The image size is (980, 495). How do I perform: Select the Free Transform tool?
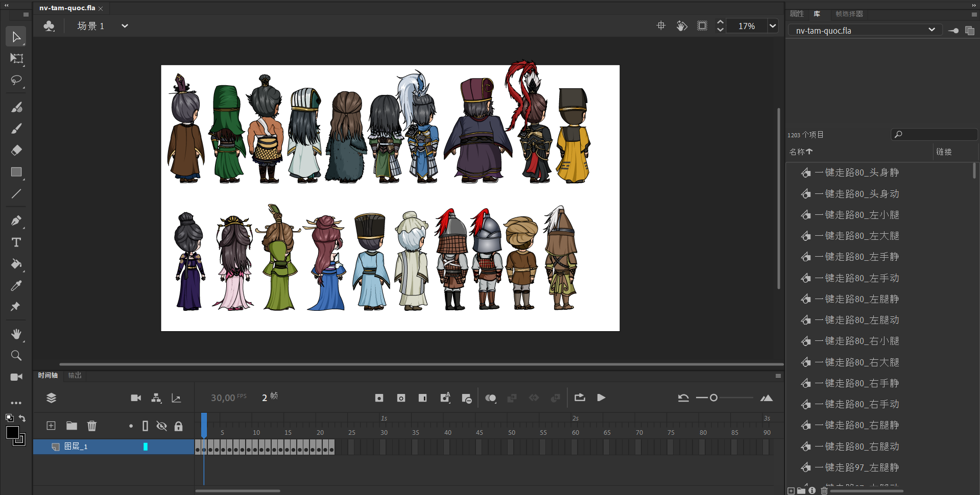(x=16, y=59)
